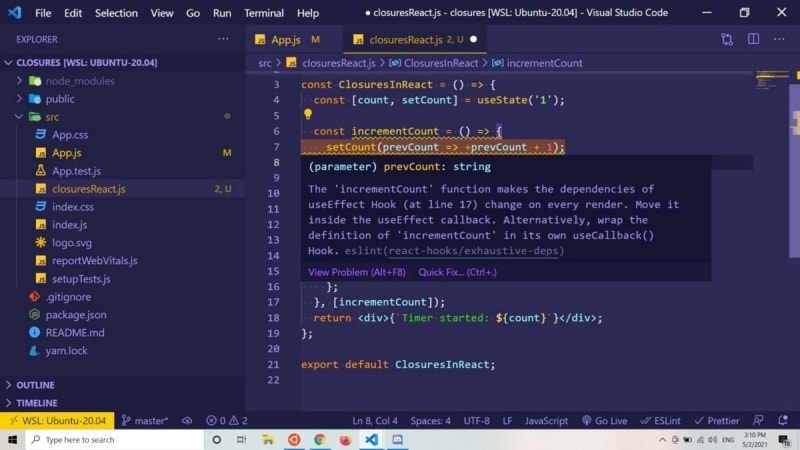Split the editor to the right
Viewport: 800px width, 450px height.
(752, 39)
